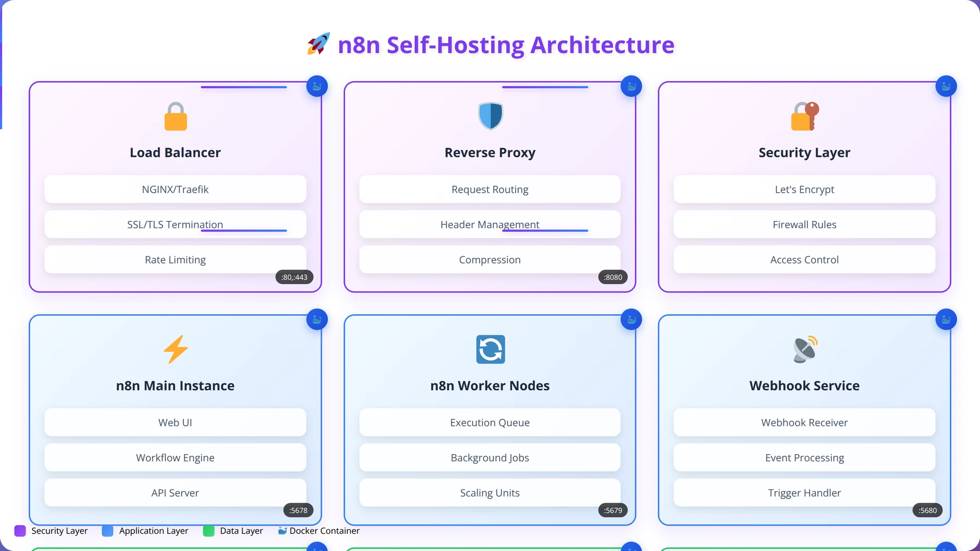The width and height of the screenshot is (980, 551).
Task: Select the Rate Limiting item
Action: tap(175, 260)
